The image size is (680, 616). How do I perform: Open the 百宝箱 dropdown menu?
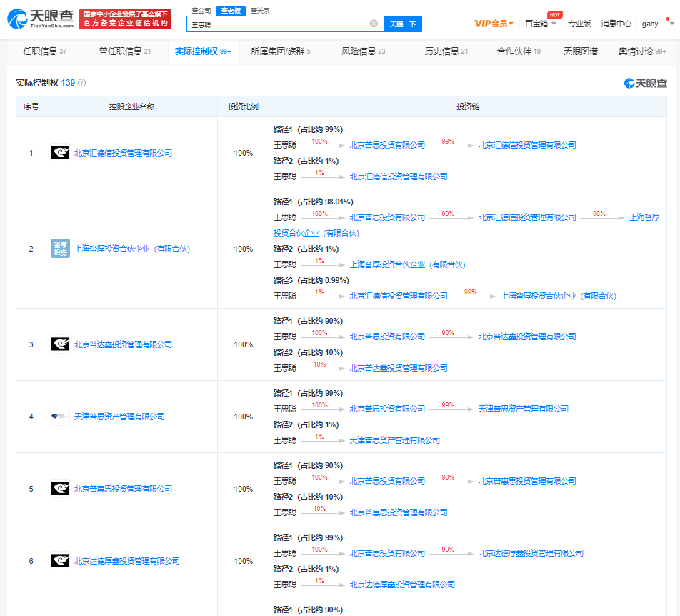tap(540, 24)
